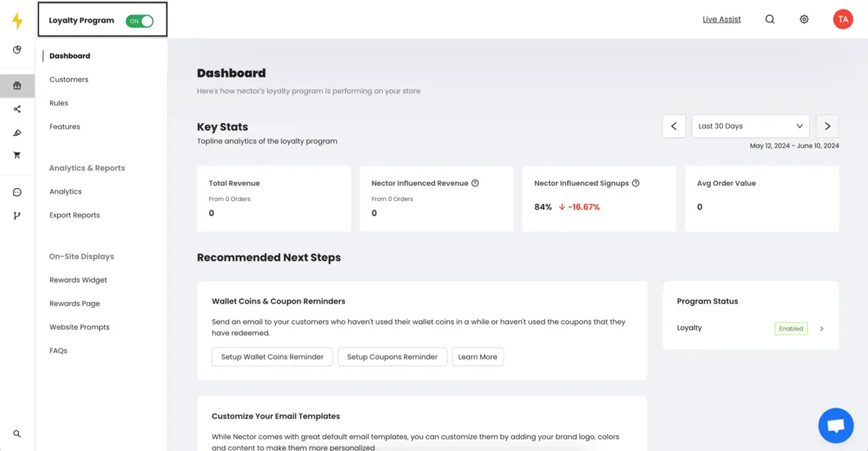Open settings with the gear icon

pos(804,20)
